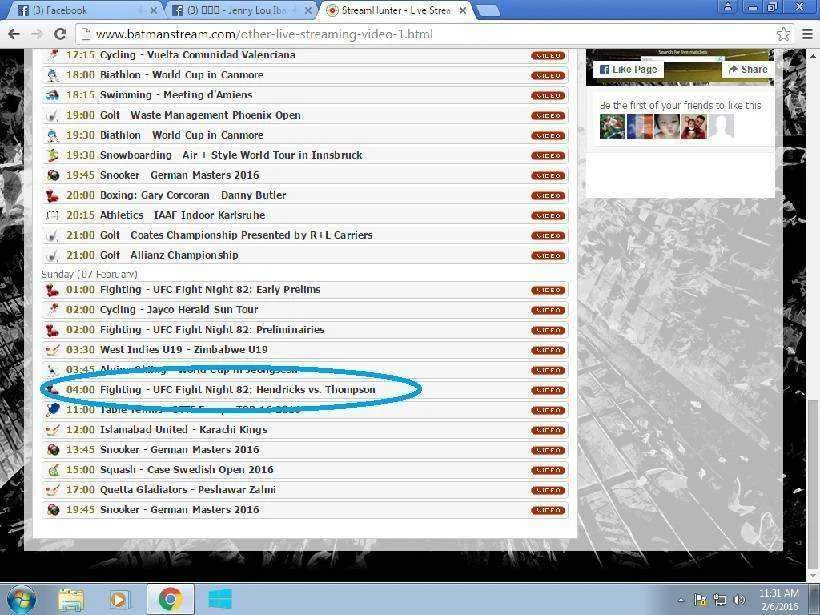Click golf icon for Allianz Championship

pos(53,256)
